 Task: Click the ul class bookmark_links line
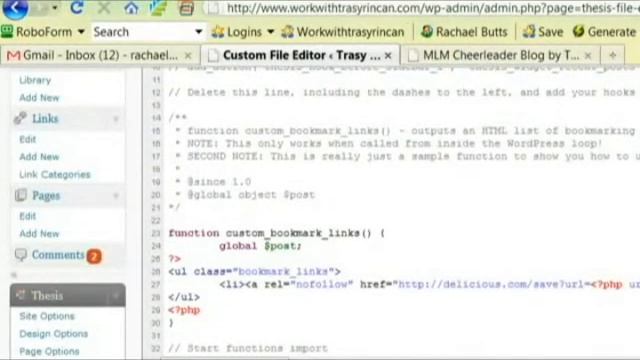(x=254, y=271)
